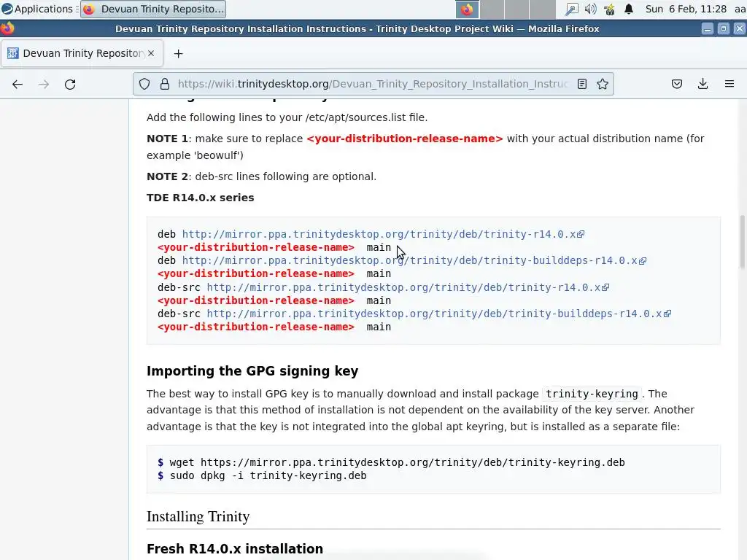Click the sudo dpkg -i command line
747x560 pixels.
tap(262, 475)
